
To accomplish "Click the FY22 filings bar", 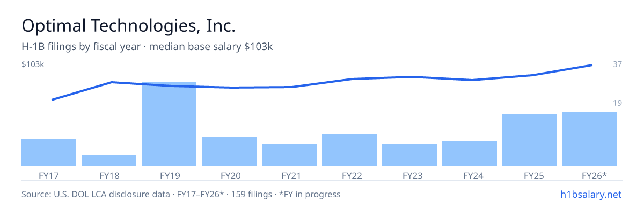I will click(349, 150).
